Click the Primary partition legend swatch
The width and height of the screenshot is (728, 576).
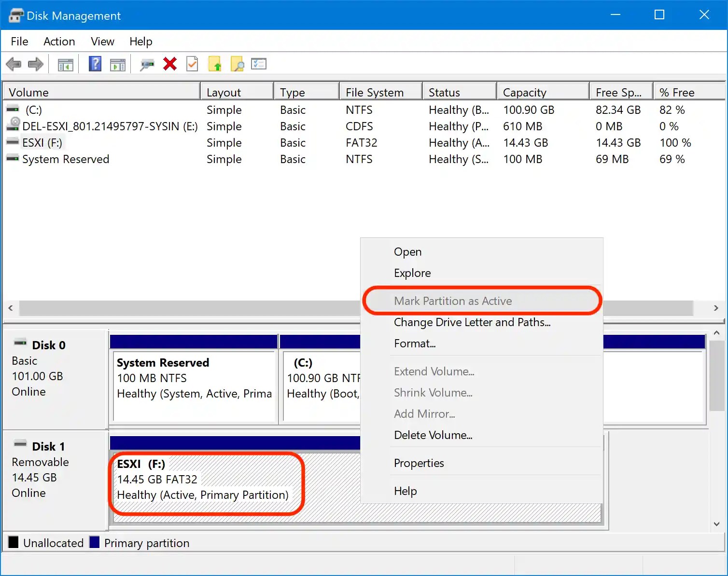pyautogui.click(x=95, y=542)
